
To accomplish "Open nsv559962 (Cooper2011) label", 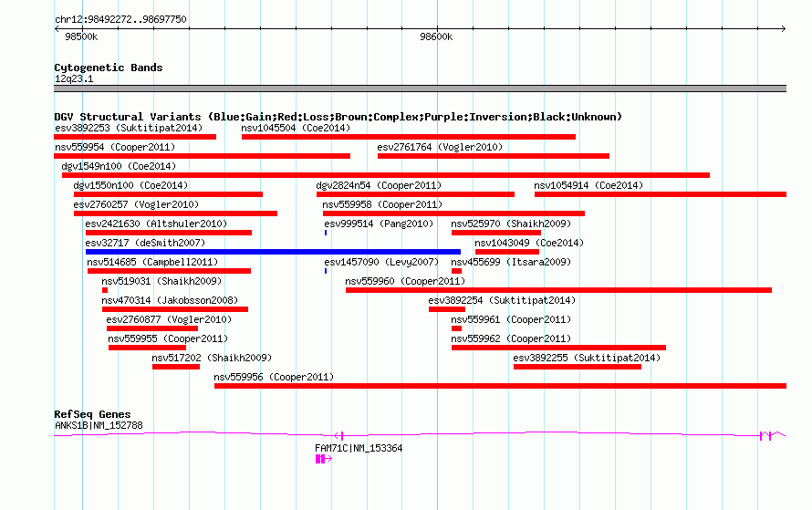I will tap(511, 338).
